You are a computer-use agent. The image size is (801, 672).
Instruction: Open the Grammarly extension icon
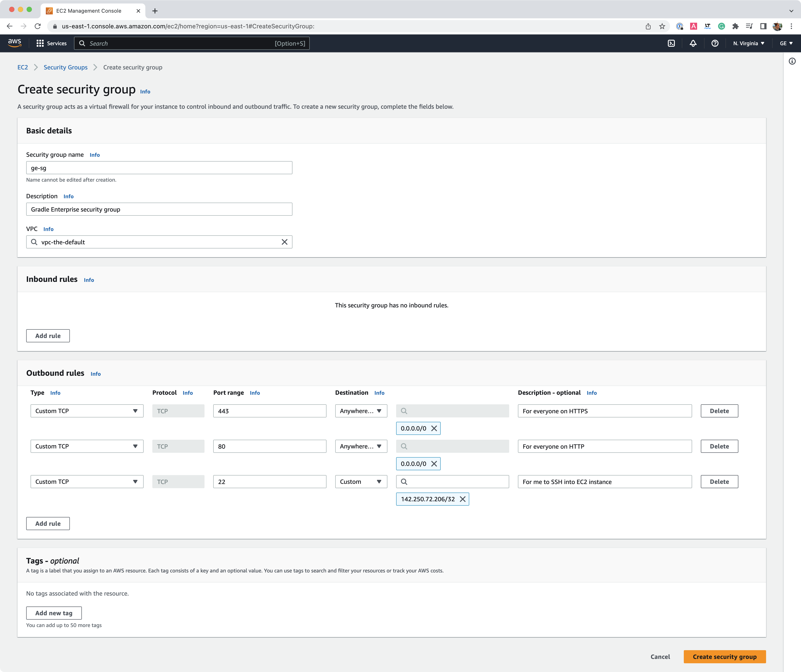[721, 26]
